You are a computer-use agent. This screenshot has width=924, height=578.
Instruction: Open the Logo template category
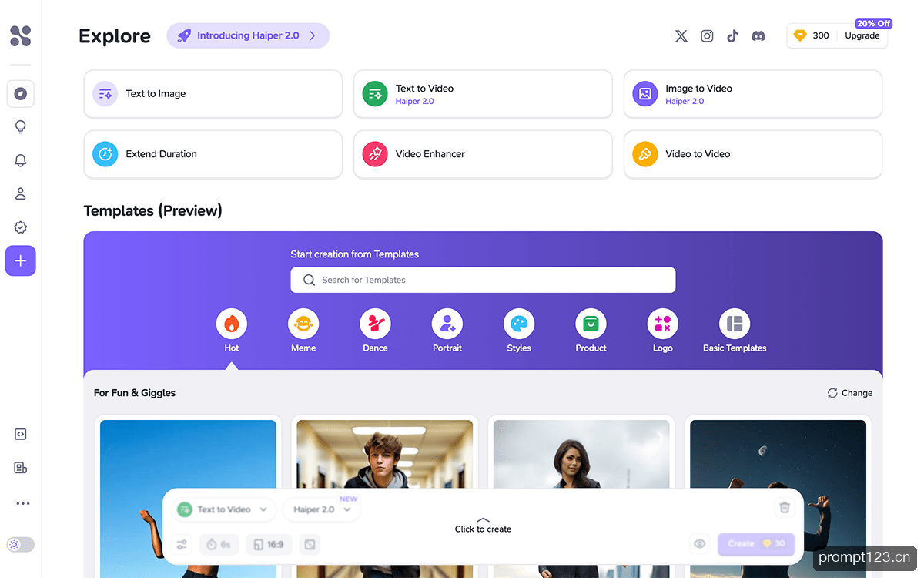click(663, 331)
